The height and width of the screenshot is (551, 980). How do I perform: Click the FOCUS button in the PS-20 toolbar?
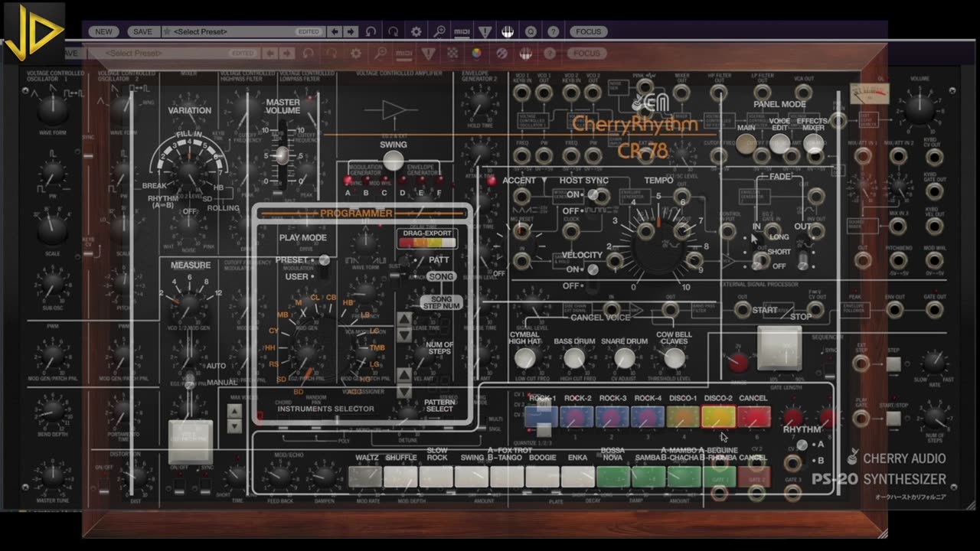586,54
